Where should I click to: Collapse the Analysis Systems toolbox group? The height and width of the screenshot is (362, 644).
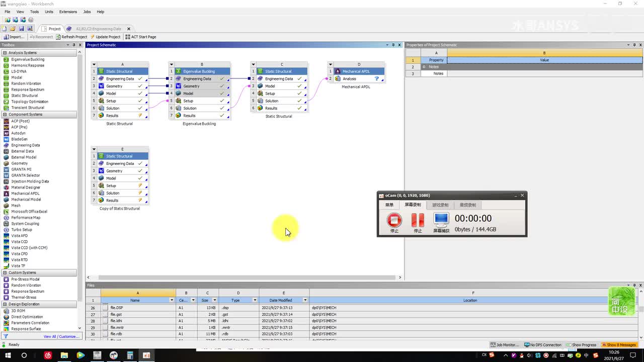5,53
